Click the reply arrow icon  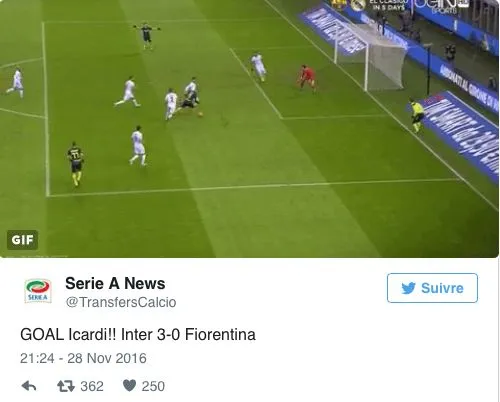[x=29, y=386]
